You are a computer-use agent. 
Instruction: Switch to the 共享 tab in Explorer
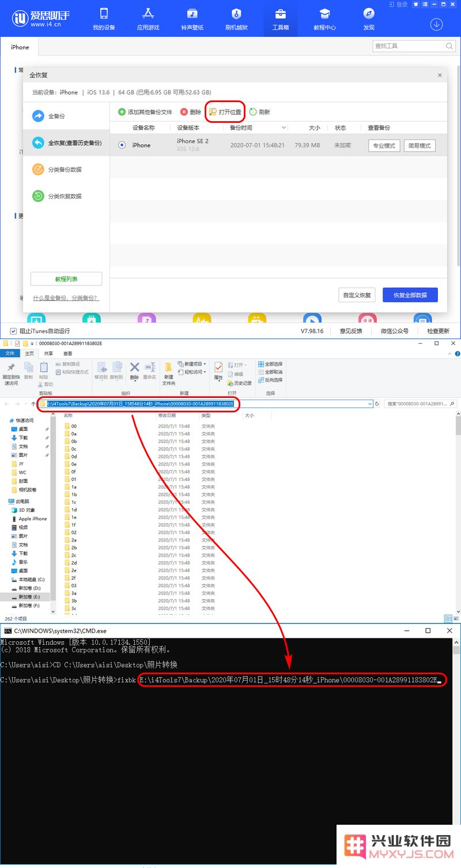click(48, 353)
